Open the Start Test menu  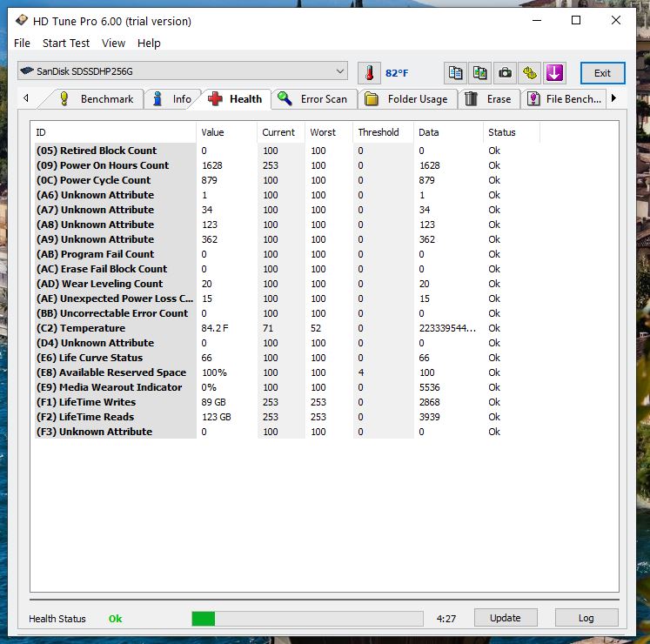tap(66, 44)
